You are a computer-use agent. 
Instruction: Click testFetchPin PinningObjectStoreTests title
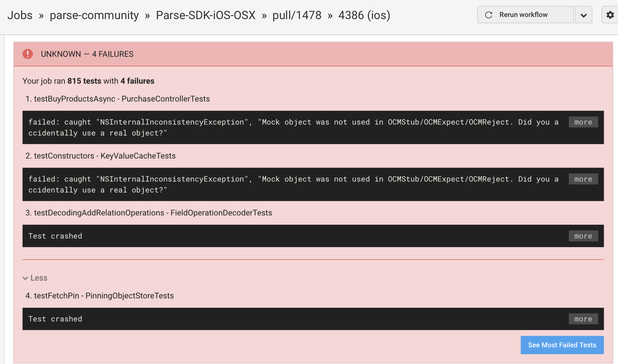103,296
